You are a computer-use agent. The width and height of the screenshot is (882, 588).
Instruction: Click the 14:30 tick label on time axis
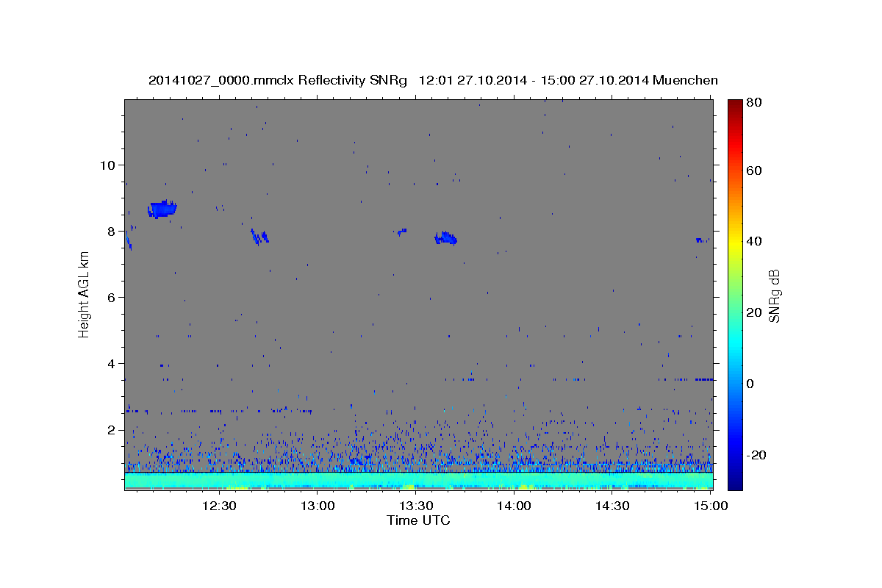(612, 506)
